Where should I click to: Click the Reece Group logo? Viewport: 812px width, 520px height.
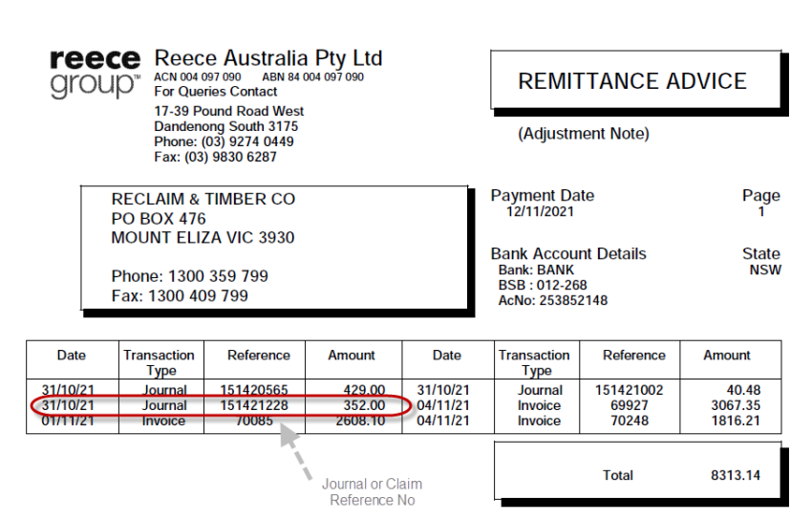coord(95,74)
